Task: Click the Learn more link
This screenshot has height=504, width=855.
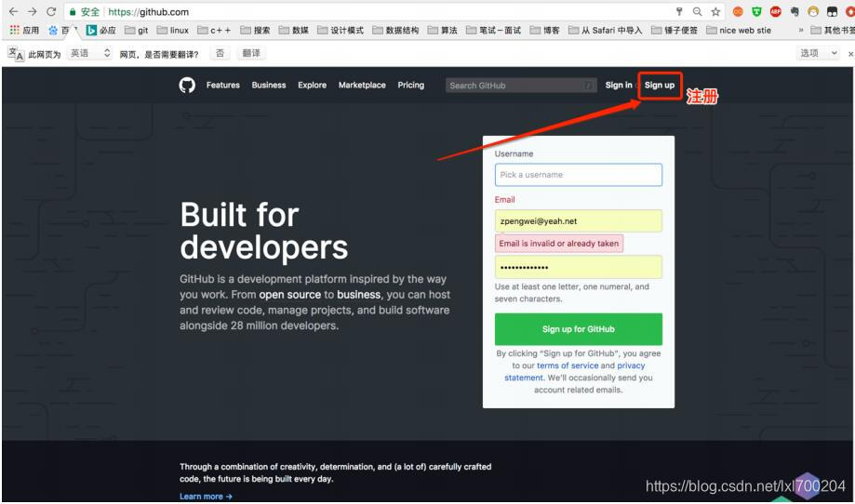Action: pos(206,497)
